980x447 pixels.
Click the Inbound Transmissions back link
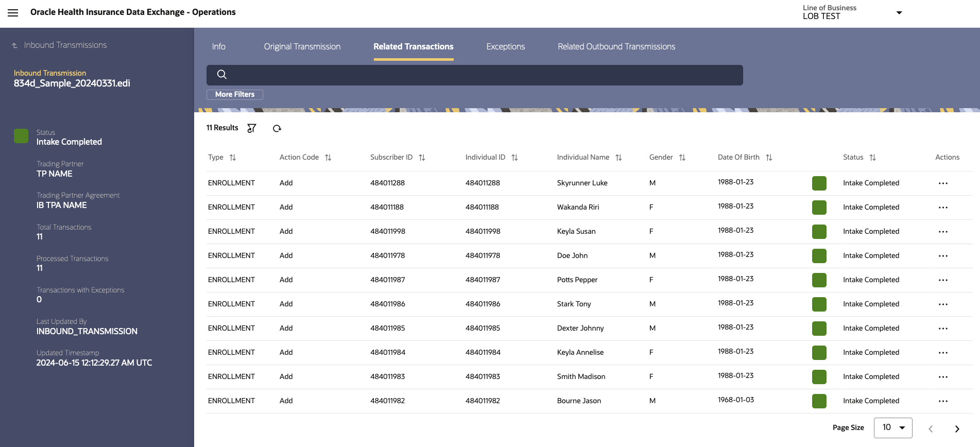click(x=65, y=45)
